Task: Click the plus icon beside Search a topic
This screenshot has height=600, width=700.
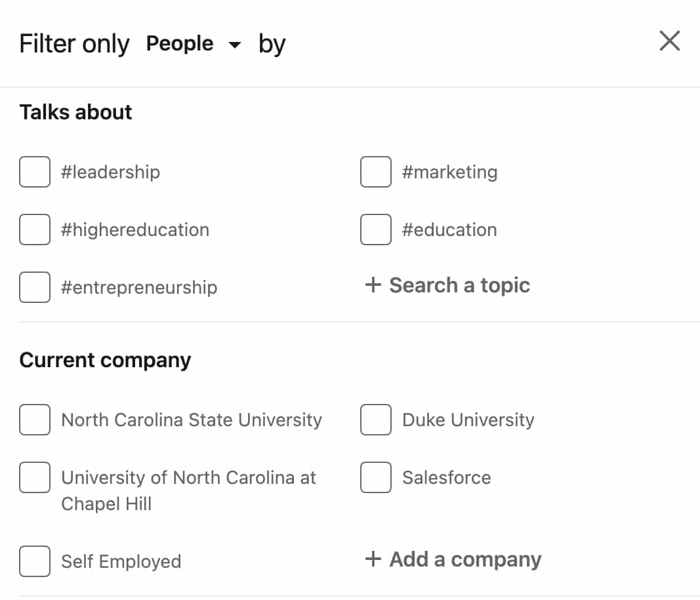Action: coord(373,285)
